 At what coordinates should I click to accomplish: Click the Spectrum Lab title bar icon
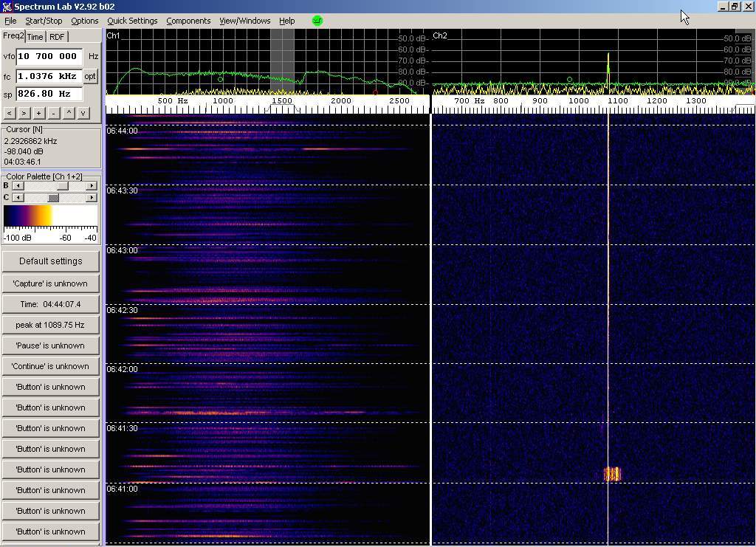click(x=7, y=7)
